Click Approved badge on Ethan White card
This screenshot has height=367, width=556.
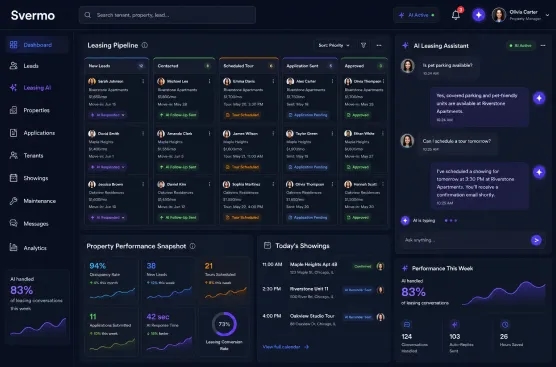coord(358,167)
